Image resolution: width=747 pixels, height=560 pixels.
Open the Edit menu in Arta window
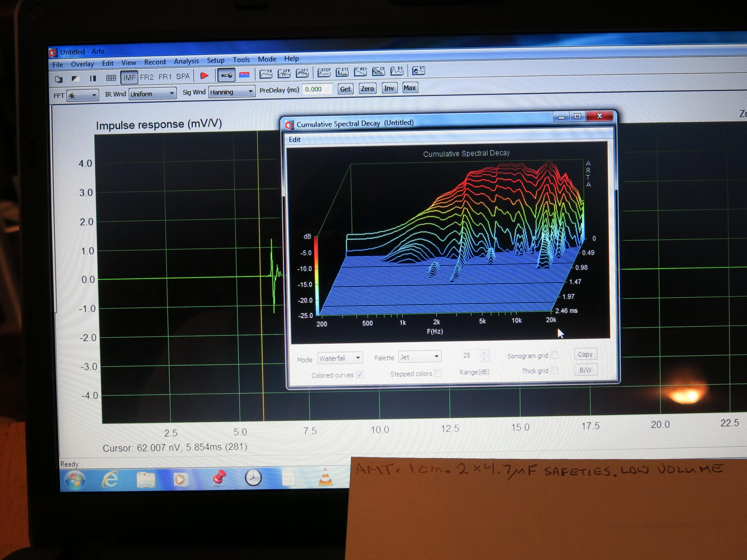click(108, 63)
